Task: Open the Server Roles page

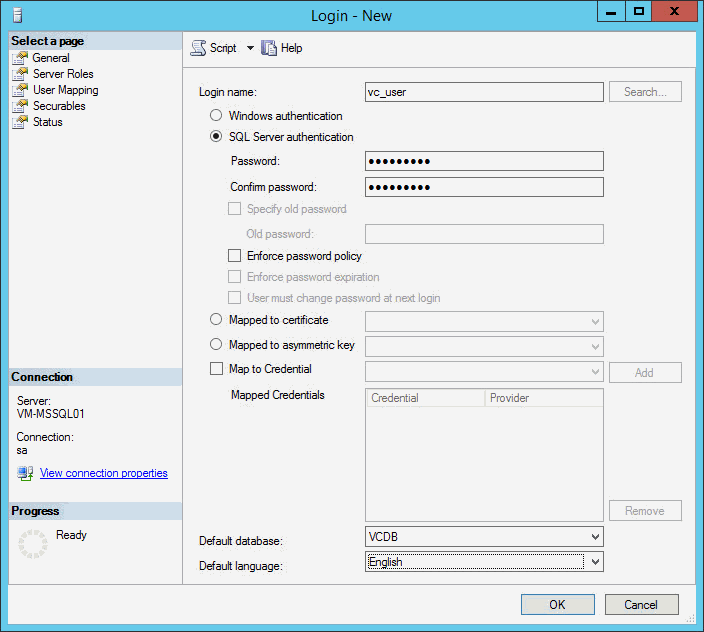Action: point(63,74)
